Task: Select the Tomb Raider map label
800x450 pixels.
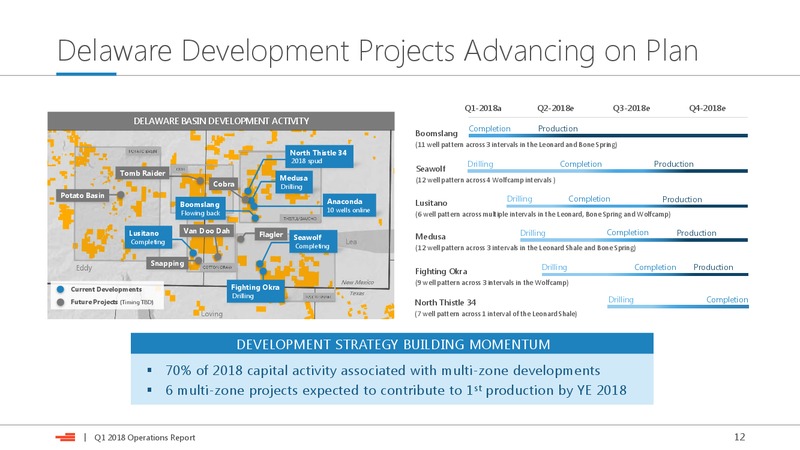Action: pos(142,173)
